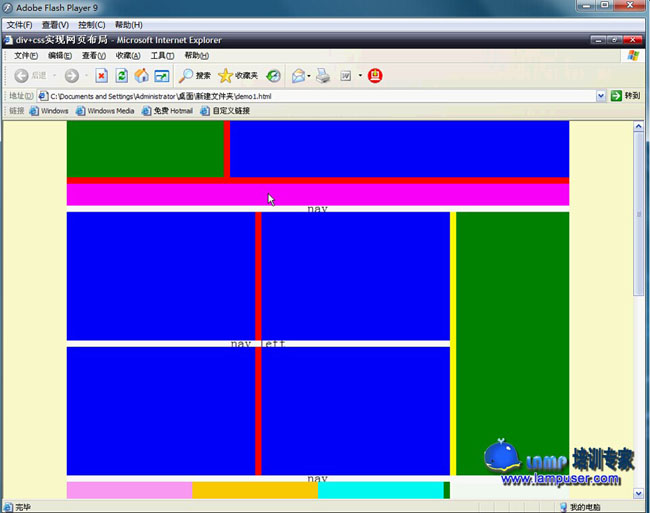
Task: Expand the address bar dropdown arrow
Action: click(601, 96)
